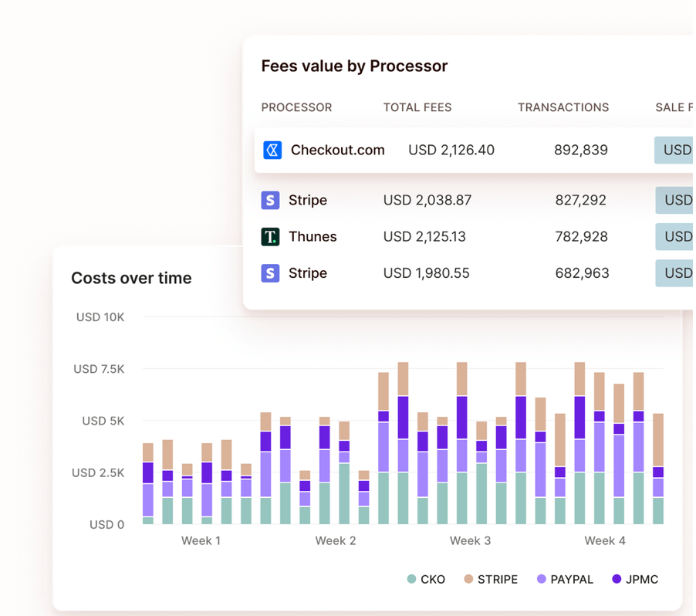Click the Checkout.com logo icon
The width and height of the screenshot is (696, 616).
[272, 150]
